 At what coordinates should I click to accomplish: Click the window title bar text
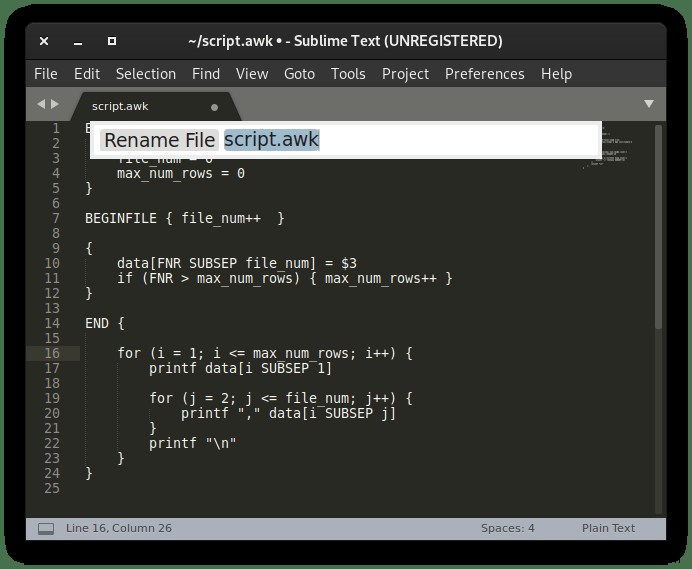[x=345, y=41]
